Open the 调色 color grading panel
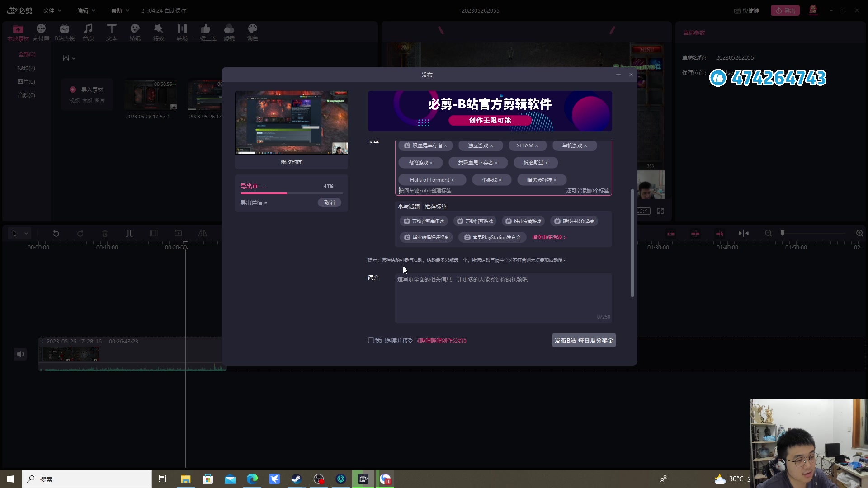Viewport: 868px width, 488px height. coord(253,33)
